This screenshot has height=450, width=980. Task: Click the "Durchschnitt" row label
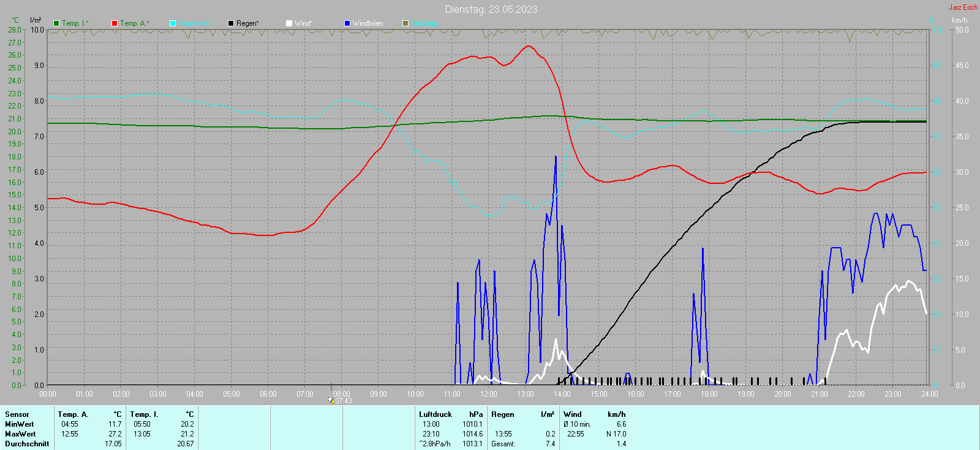[x=27, y=444]
